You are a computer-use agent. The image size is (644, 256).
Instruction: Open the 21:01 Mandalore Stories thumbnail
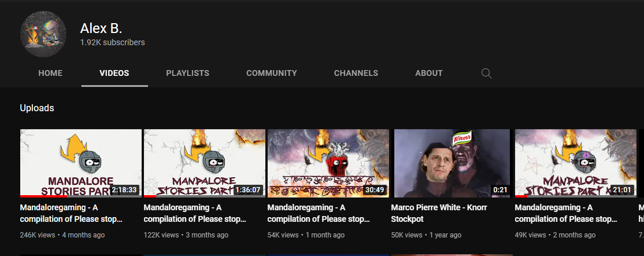coord(575,163)
